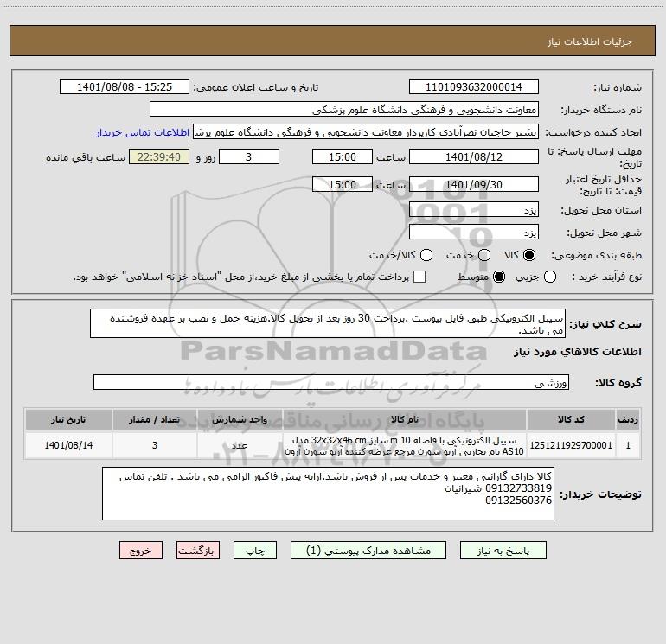Click the unit cell عدد

point(240,445)
